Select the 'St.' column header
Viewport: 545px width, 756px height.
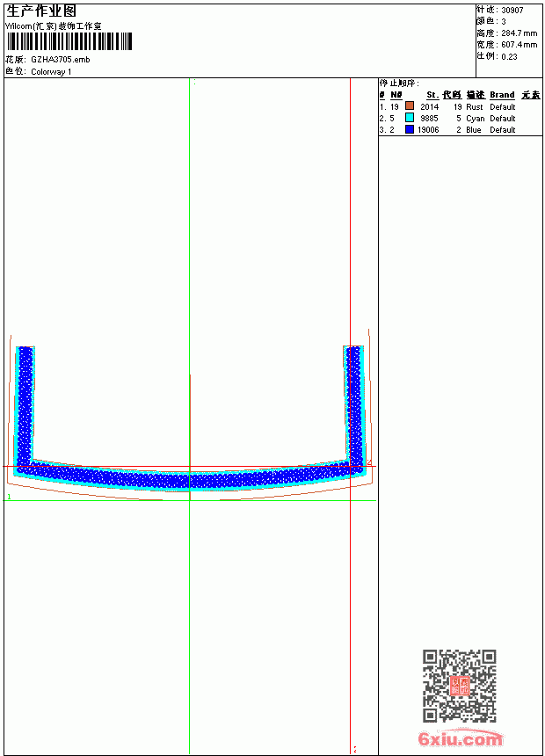tap(432, 95)
